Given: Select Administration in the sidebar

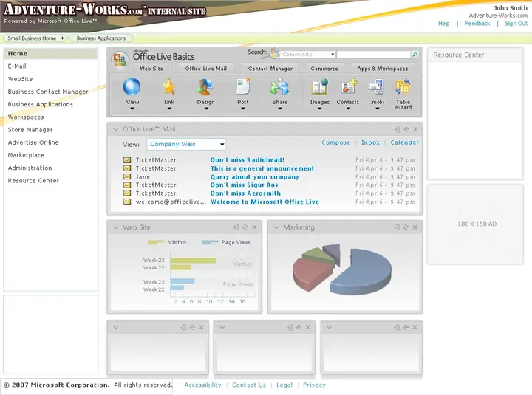Looking at the screenshot, I should (30, 168).
